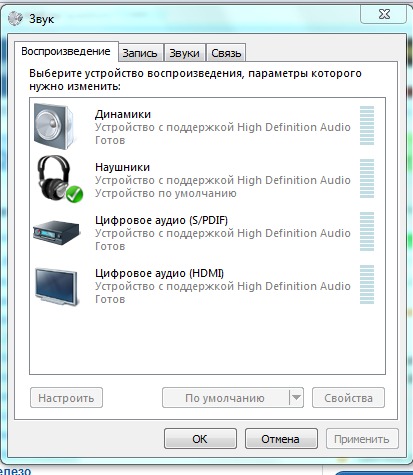The height and width of the screenshot is (475, 413).
Task: Click the Звук window title speaker icon
Action: coord(15,18)
